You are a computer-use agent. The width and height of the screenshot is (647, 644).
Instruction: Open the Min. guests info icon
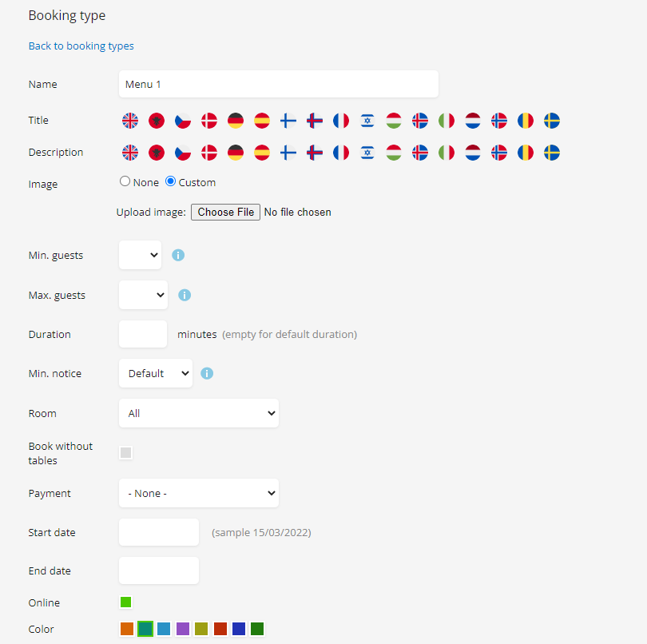tap(178, 255)
